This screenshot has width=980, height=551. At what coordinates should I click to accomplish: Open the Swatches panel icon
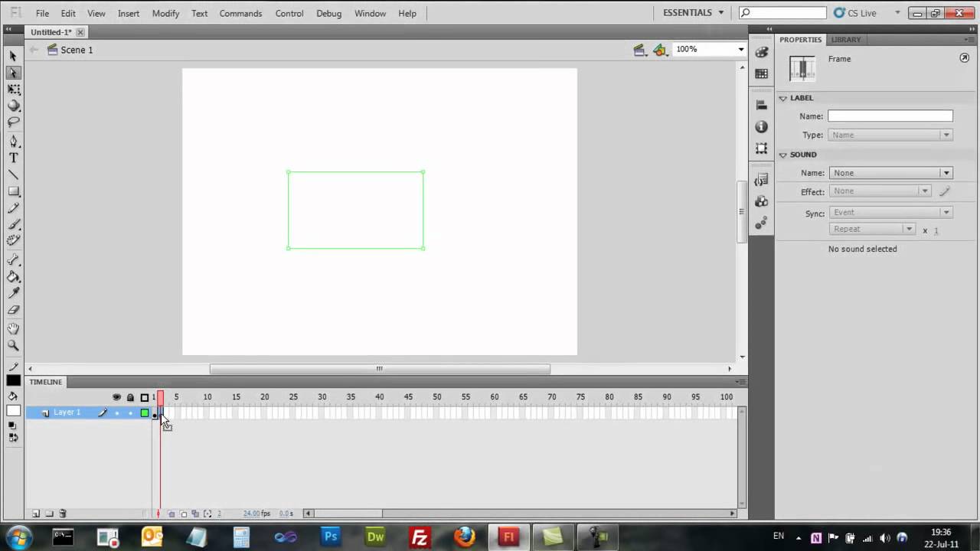[761, 73]
